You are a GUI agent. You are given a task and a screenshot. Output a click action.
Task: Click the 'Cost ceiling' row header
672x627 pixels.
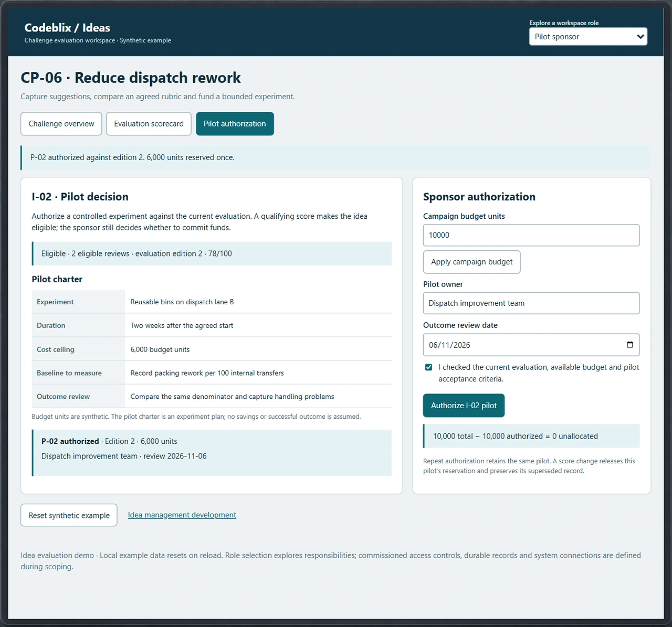[x=78, y=349]
